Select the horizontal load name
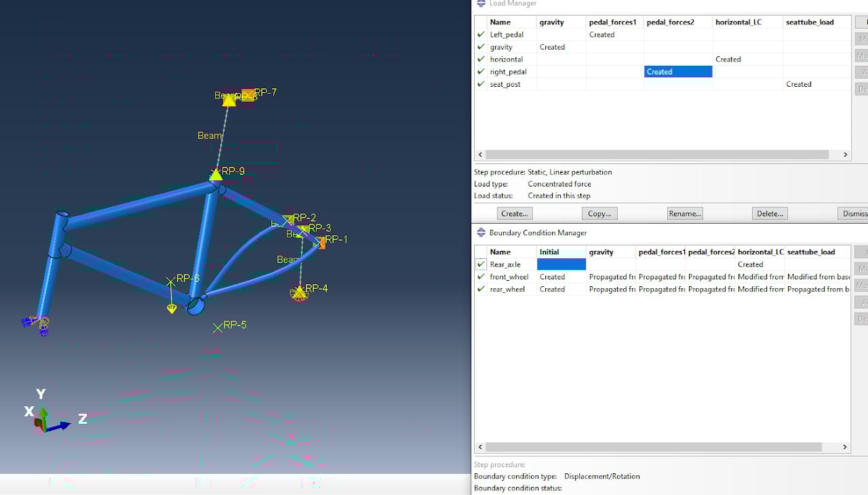Image resolution: width=868 pixels, height=495 pixels. click(506, 59)
